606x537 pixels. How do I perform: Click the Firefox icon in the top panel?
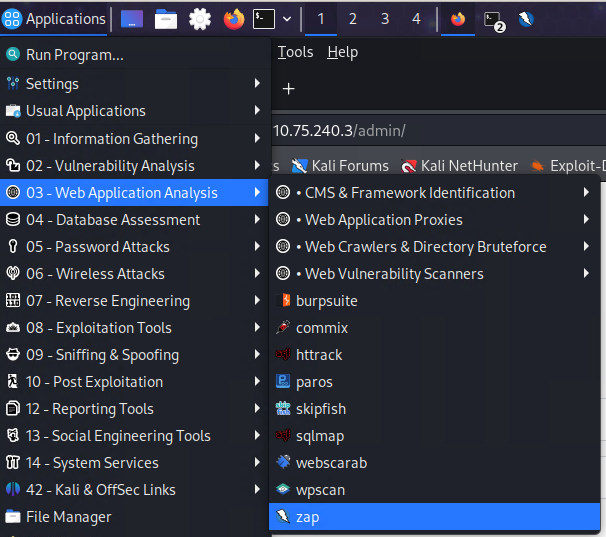[234, 19]
